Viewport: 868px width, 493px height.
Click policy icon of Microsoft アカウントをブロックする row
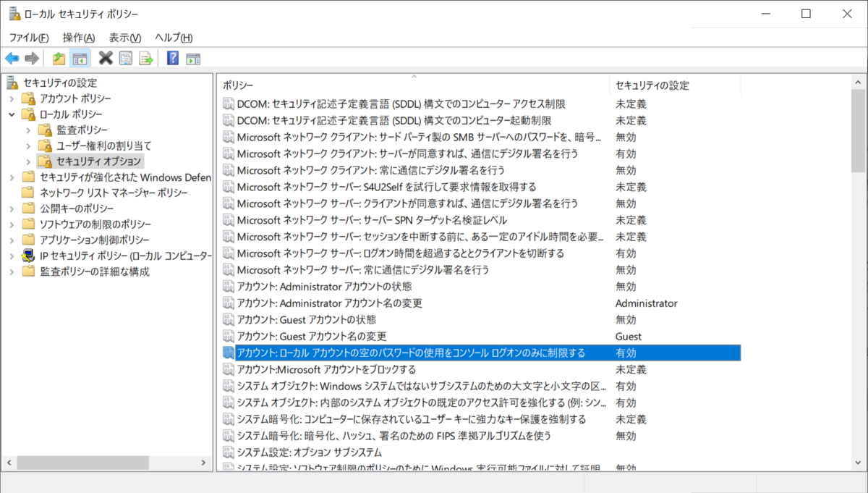coord(229,369)
